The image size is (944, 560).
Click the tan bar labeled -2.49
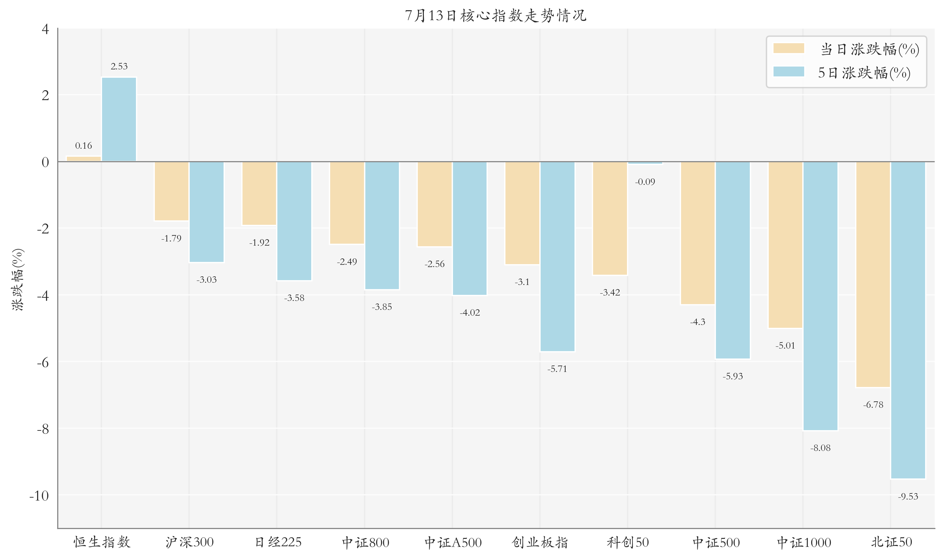pyautogui.click(x=347, y=203)
